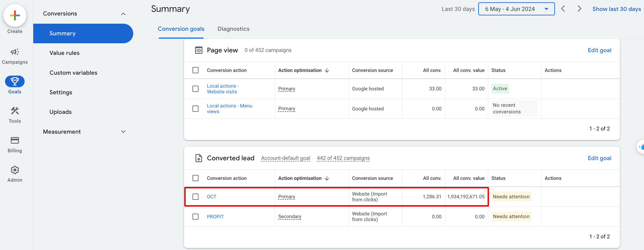This screenshot has height=250, width=644.
Task: Click the Create plus button
Action: click(15, 15)
